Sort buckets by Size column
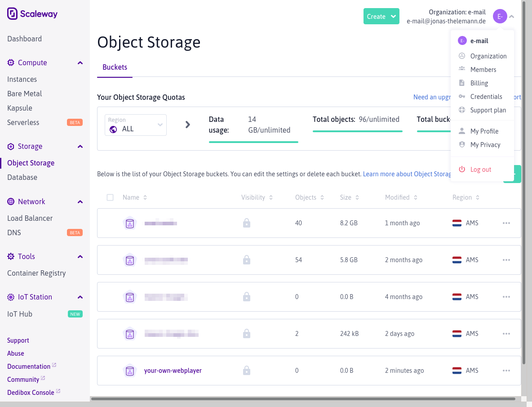This screenshot has width=532, height=407. 350,197
